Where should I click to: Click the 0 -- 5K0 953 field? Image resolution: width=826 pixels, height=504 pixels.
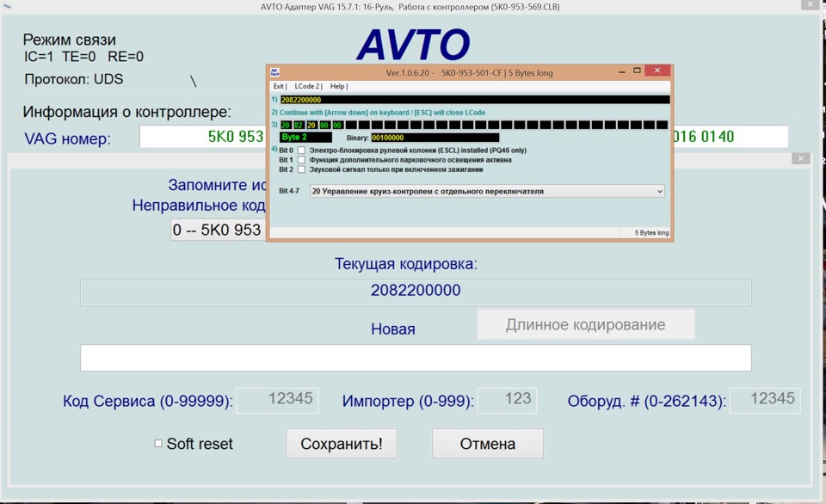[219, 230]
